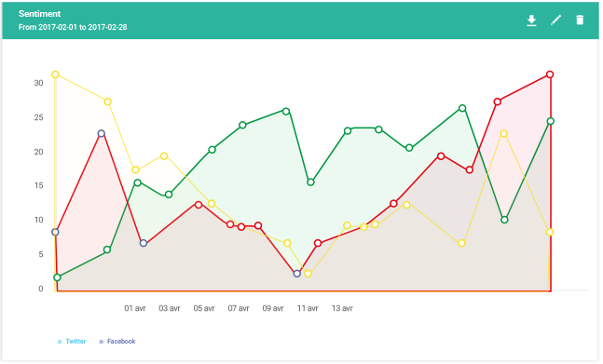Click the 07 avr axis label
603x364 pixels.
click(239, 308)
